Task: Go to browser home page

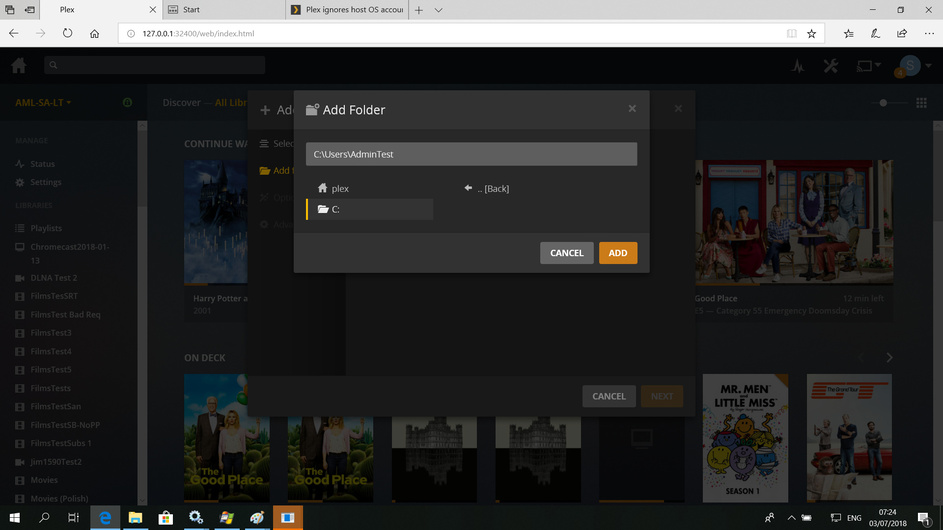Action: (94, 34)
